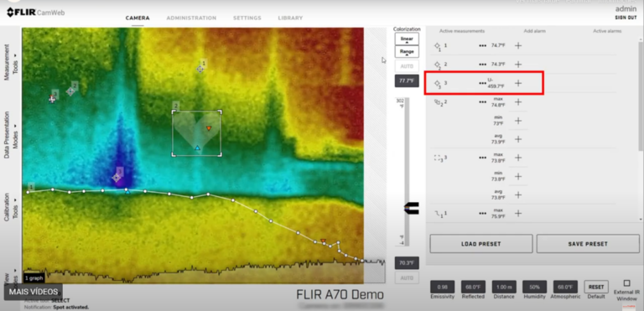Click the temperature scale slider handle
This screenshot has height=311, width=644.
coord(411,209)
